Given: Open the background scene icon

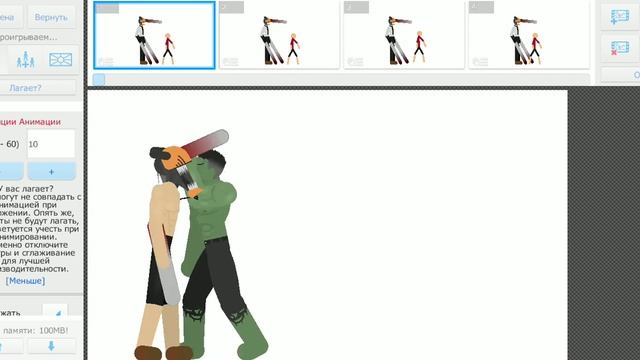Looking at the screenshot, I should tap(60, 60).
